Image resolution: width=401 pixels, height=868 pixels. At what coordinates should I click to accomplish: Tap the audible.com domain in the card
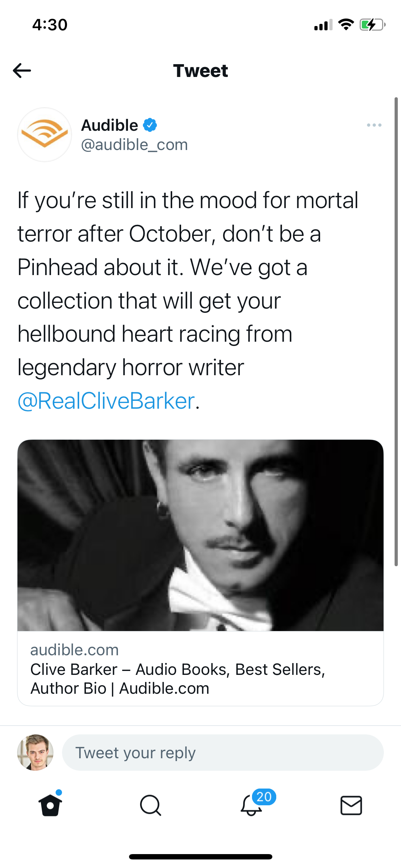pyautogui.click(x=74, y=650)
